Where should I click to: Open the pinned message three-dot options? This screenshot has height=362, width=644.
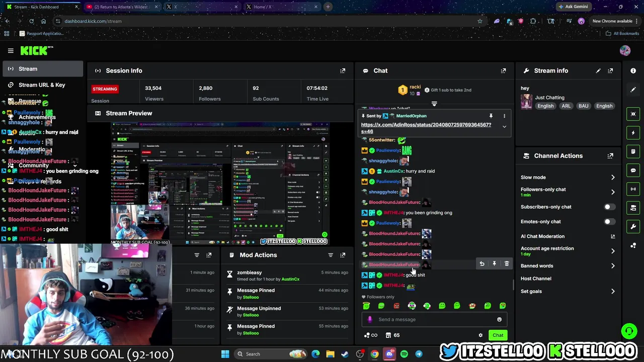point(504,116)
